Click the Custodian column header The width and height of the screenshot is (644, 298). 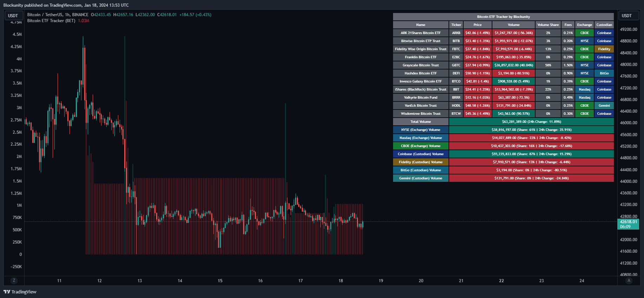(x=604, y=25)
